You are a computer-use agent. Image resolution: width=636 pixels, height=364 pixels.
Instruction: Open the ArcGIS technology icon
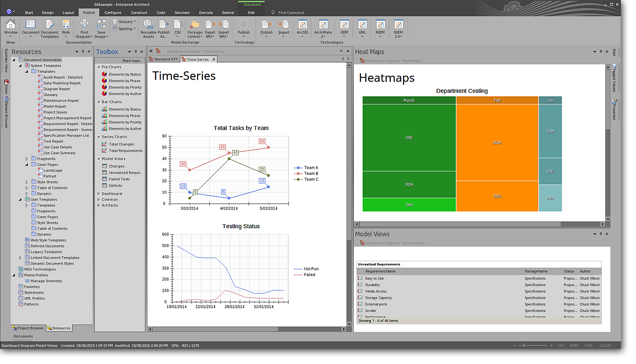[x=302, y=27]
